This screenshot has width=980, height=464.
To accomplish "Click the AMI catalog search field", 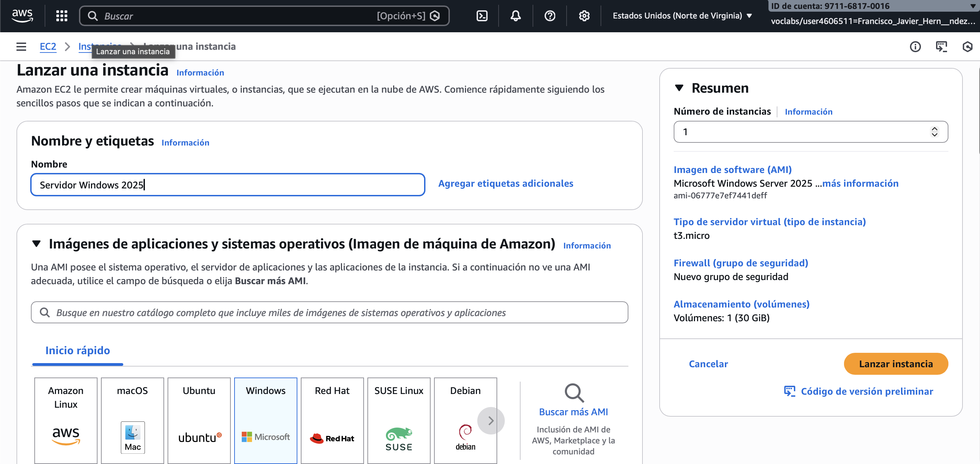I will pos(329,312).
